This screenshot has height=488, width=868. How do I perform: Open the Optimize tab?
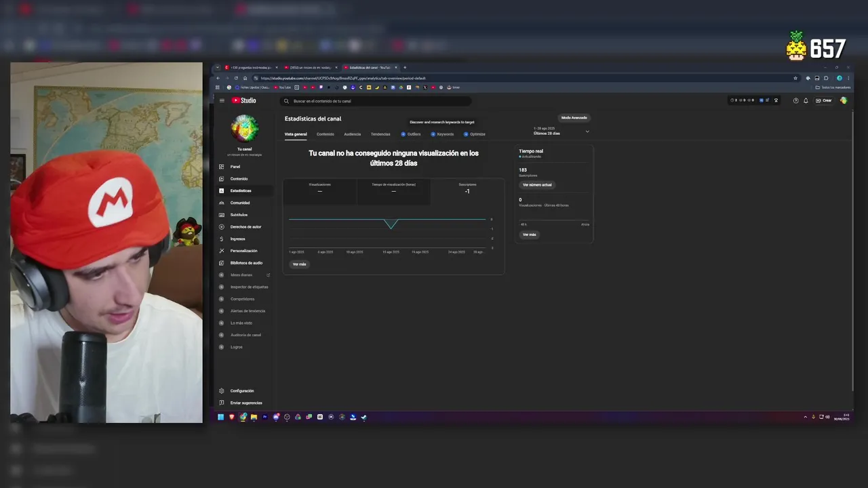(475, 134)
